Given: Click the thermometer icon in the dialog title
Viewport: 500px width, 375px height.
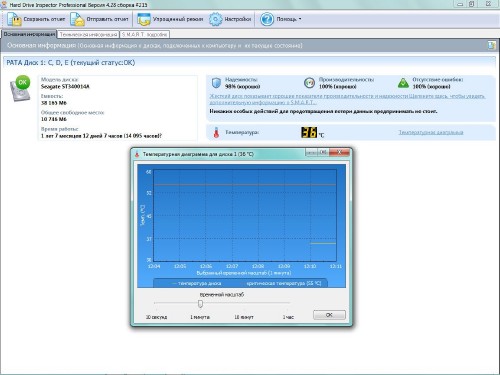Looking at the screenshot, I should tap(137, 154).
